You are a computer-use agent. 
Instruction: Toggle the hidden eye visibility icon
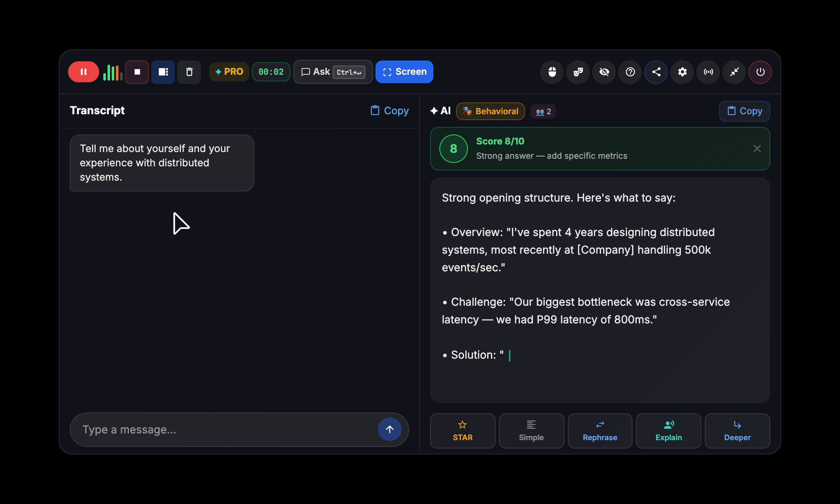pos(604,72)
